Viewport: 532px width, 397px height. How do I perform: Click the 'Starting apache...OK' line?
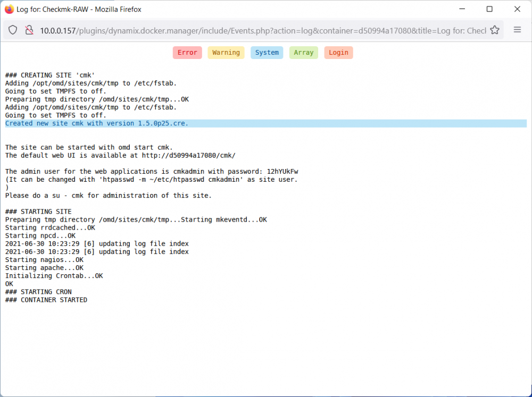tap(45, 268)
